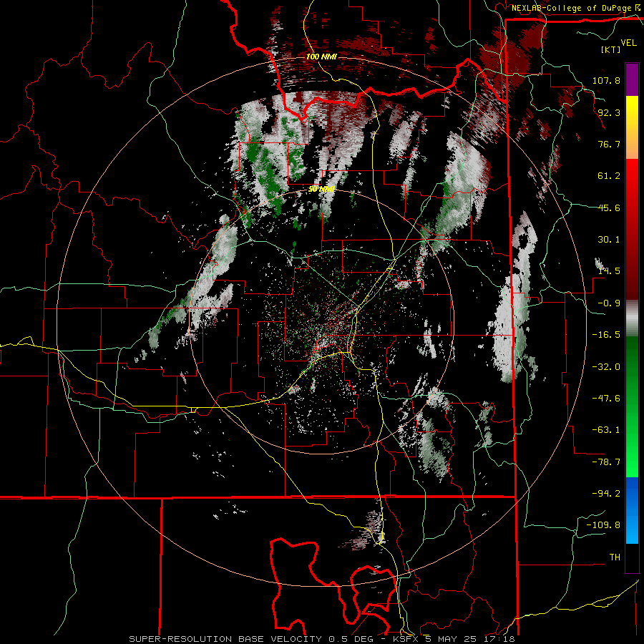Image resolution: width=644 pixels, height=644 pixels.
Task: Click the -32.0 velocity value
Action: coord(606,367)
